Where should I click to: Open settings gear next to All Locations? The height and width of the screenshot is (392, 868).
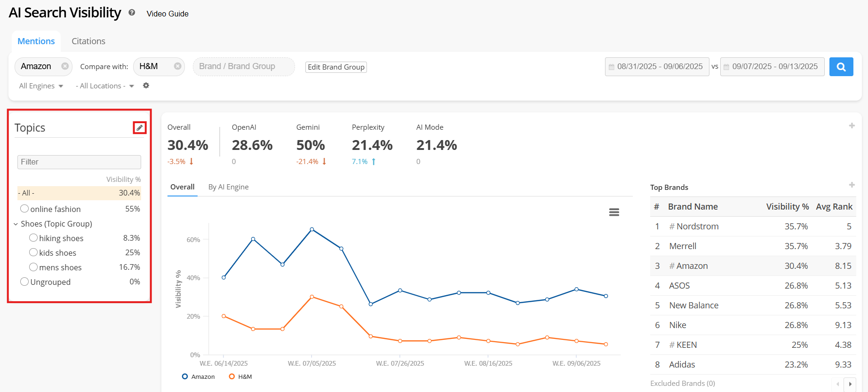pyautogui.click(x=146, y=86)
